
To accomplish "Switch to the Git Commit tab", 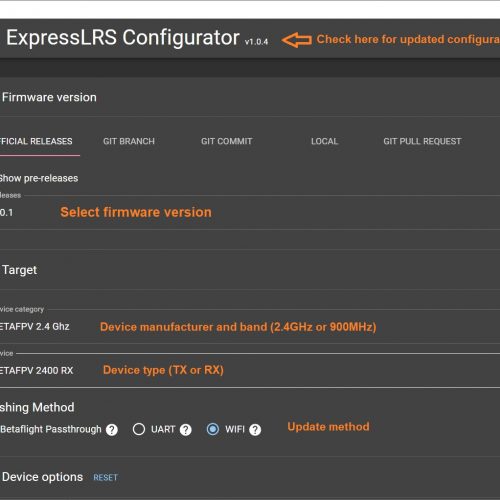I will tap(227, 141).
